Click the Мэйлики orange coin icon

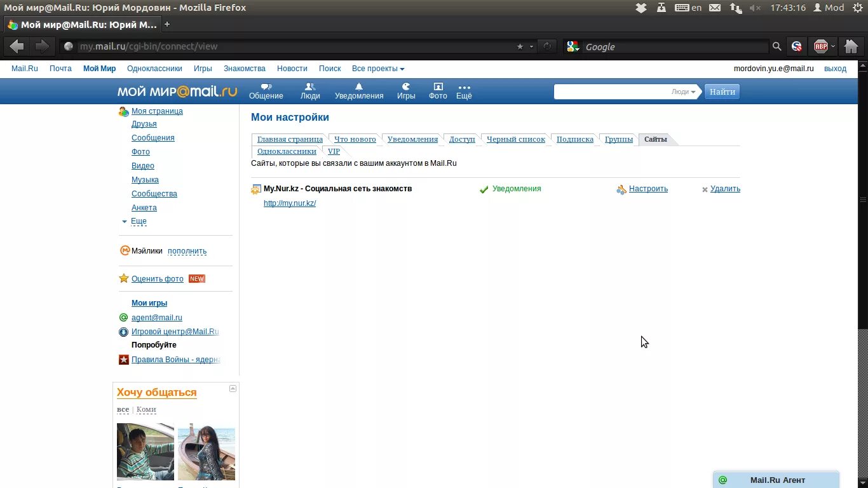coord(125,250)
